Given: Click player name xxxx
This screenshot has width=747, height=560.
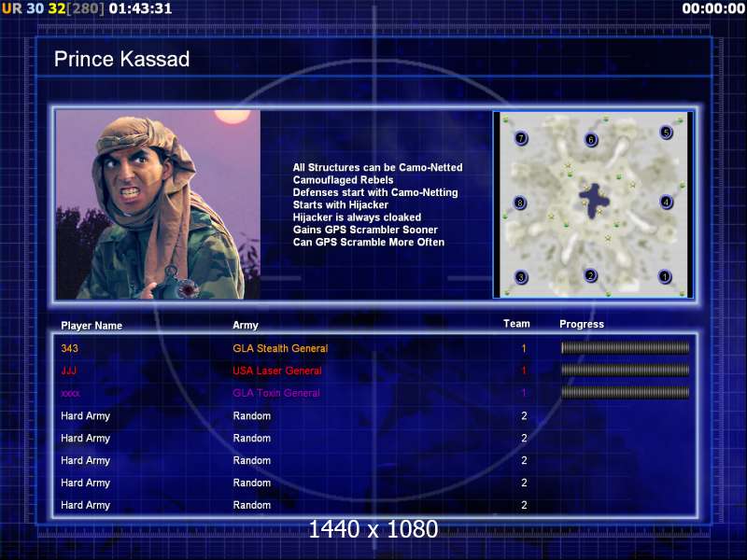Looking at the screenshot, I should pos(70,393).
